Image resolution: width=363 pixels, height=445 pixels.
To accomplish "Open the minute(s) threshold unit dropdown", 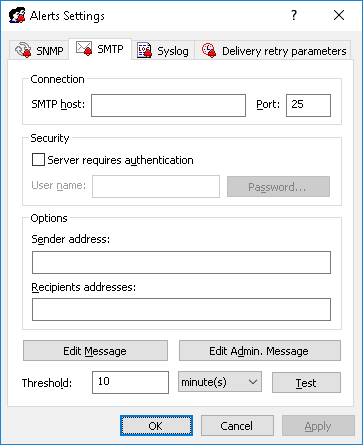I will pos(220,382).
